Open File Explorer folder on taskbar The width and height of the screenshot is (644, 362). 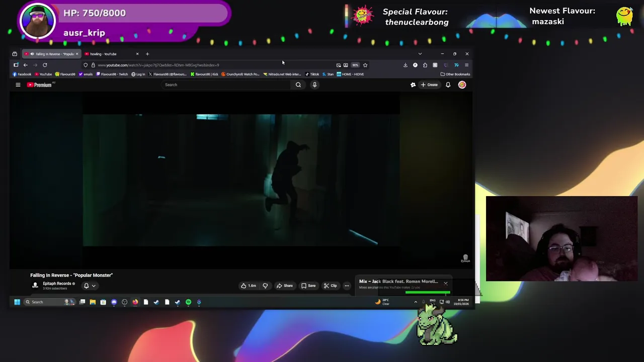[93, 302]
